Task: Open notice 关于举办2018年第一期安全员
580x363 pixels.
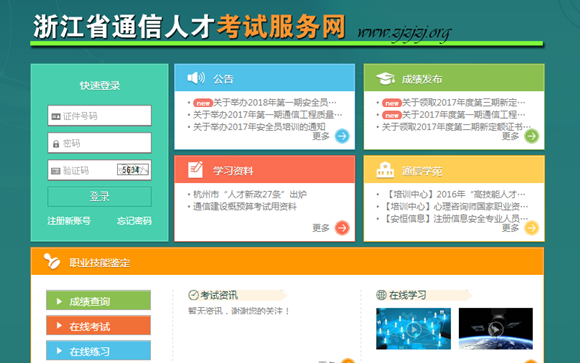Action: [x=275, y=102]
